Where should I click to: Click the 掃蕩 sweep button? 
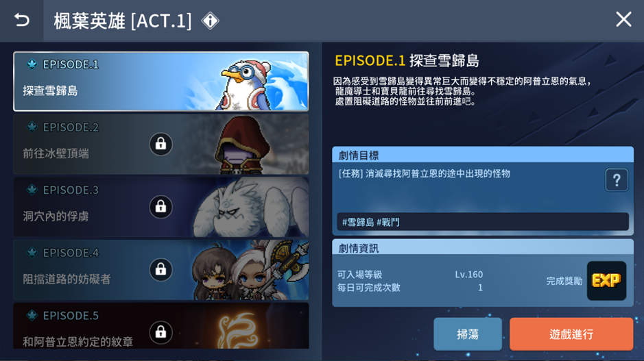pyautogui.click(x=468, y=334)
